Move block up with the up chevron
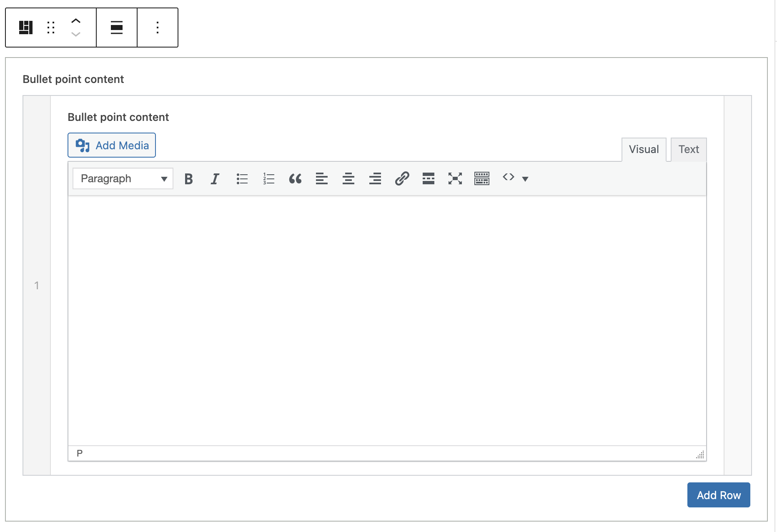 pyautogui.click(x=76, y=21)
